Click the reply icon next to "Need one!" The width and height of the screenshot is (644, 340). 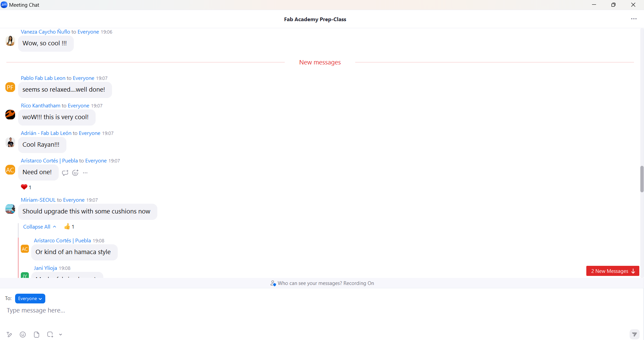click(65, 173)
